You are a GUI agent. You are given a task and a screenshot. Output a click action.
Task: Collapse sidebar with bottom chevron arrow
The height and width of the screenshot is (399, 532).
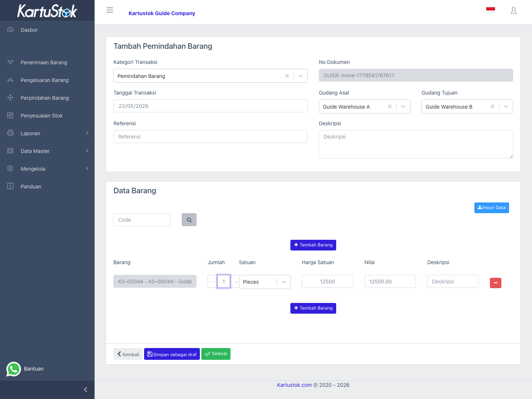point(85,390)
